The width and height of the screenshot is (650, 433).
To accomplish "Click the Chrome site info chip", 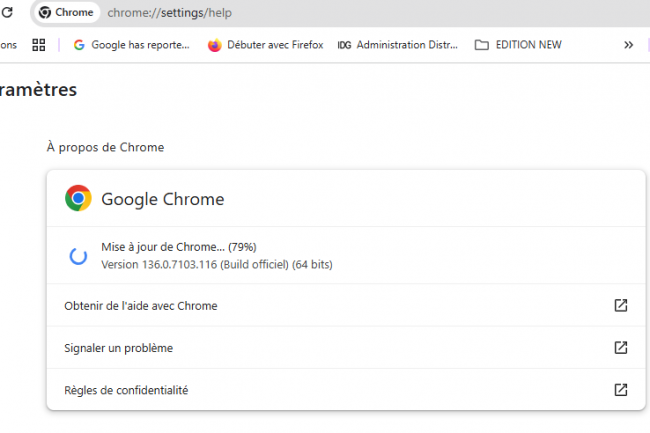I will coord(67,13).
